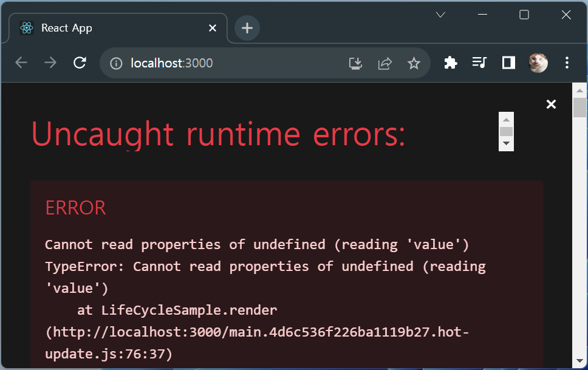Click the 'Uncaught runtime errors:' heading
Viewport: 588px width, 370px height.
[x=218, y=134]
